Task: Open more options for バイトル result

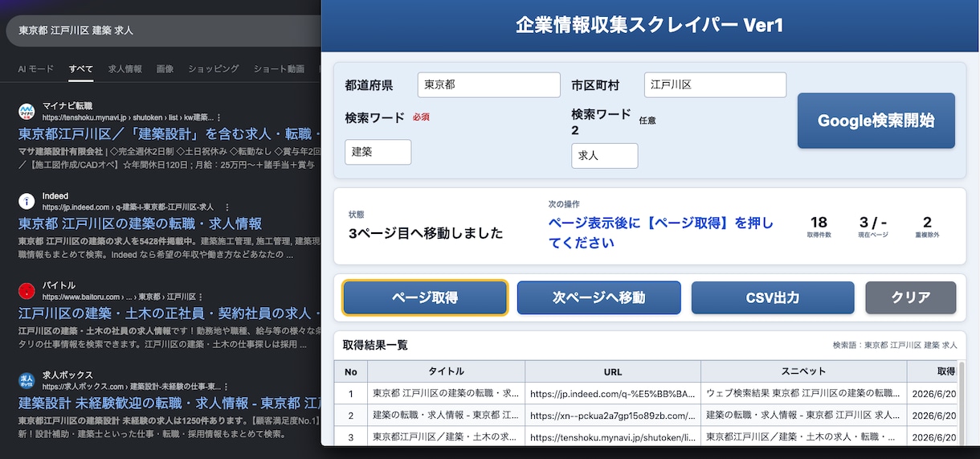Action: point(201,297)
